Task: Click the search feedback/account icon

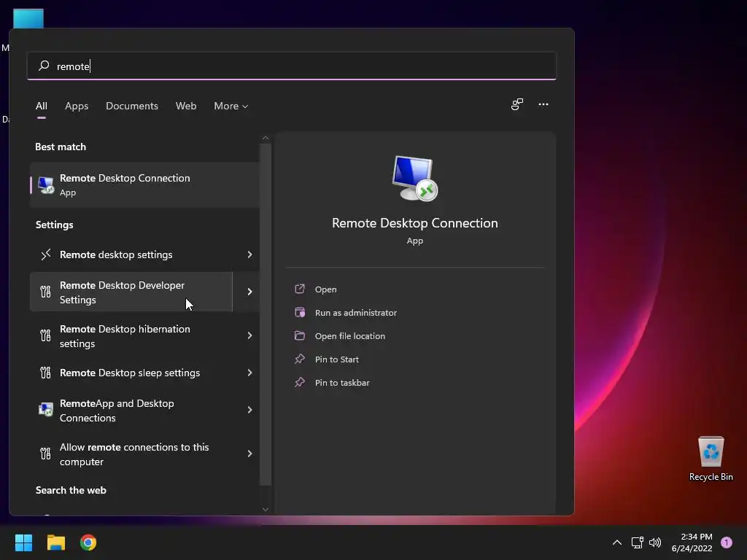Action: click(517, 104)
